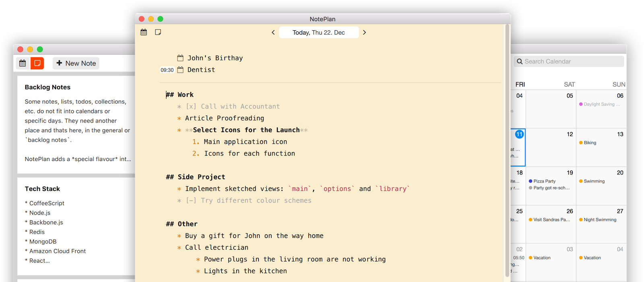Click calendar icon beside John's Birthay

click(180, 58)
